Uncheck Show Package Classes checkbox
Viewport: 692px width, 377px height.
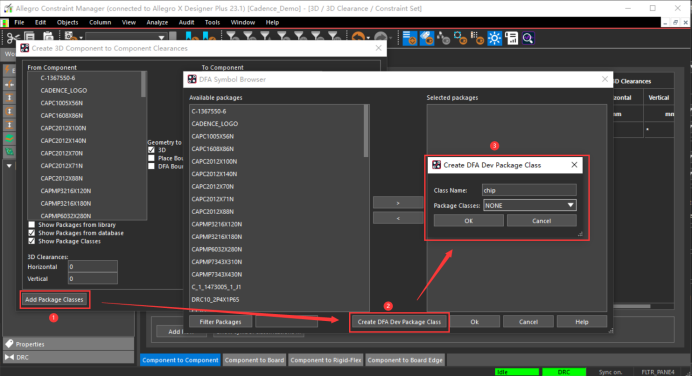tap(31, 241)
